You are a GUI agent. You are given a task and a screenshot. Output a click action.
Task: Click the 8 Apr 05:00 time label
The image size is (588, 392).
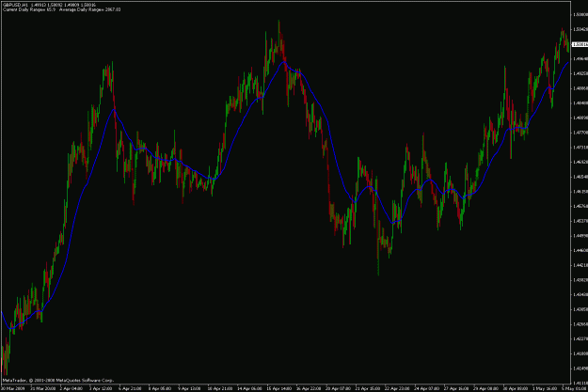[x=160, y=388]
